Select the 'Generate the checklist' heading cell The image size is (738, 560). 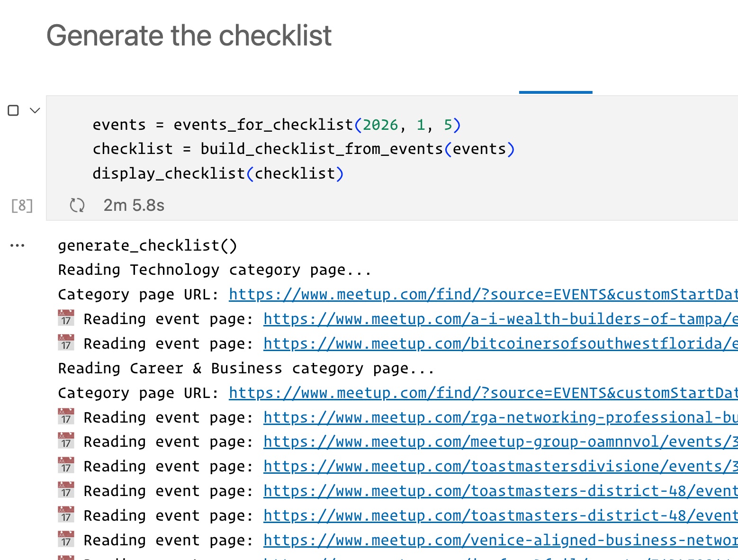point(189,36)
